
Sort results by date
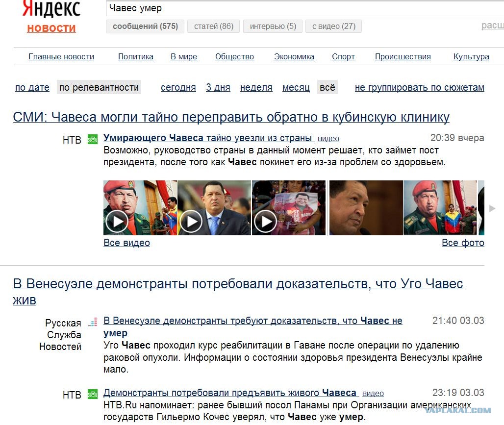32,87
